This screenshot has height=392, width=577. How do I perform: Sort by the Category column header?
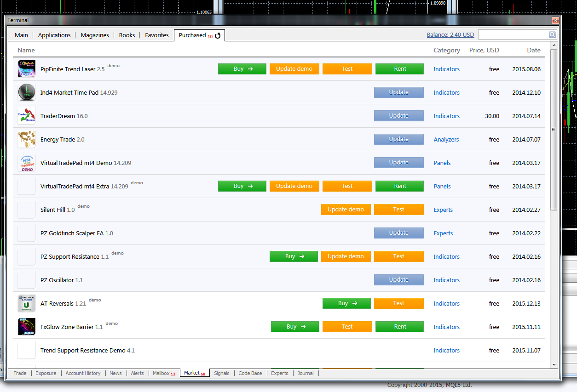point(447,51)
